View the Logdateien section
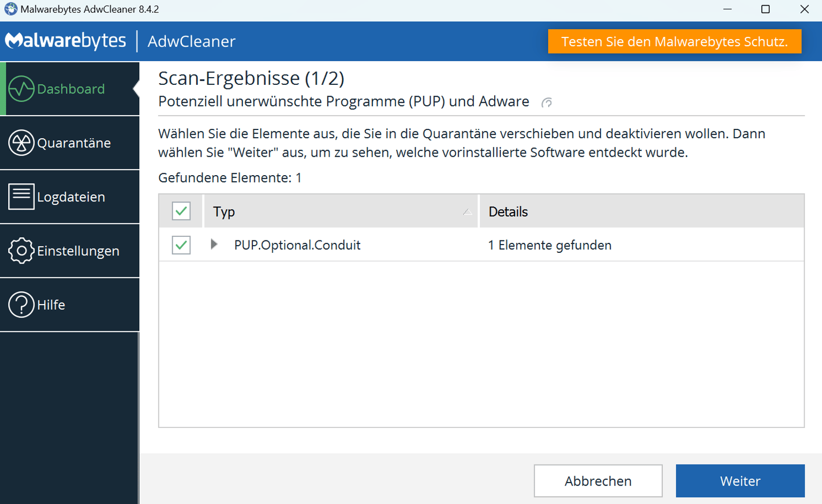This screenshot has width=822, height=504. click(69, 197)
